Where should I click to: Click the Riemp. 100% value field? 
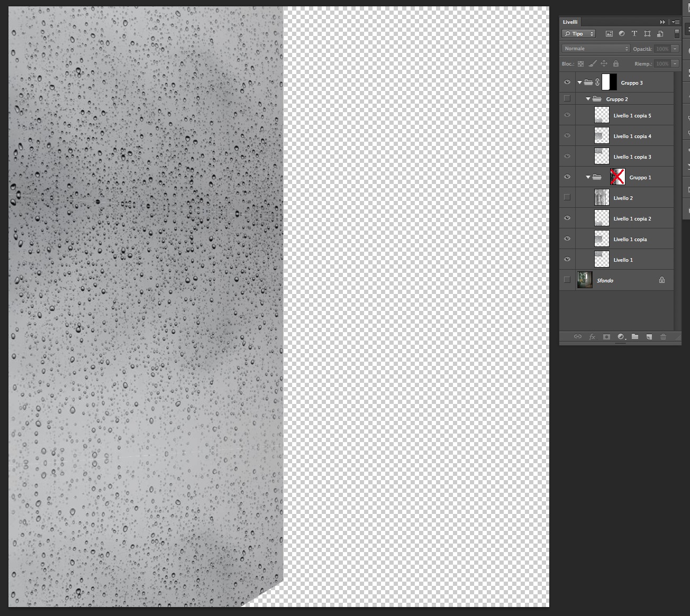coord(662,63)
